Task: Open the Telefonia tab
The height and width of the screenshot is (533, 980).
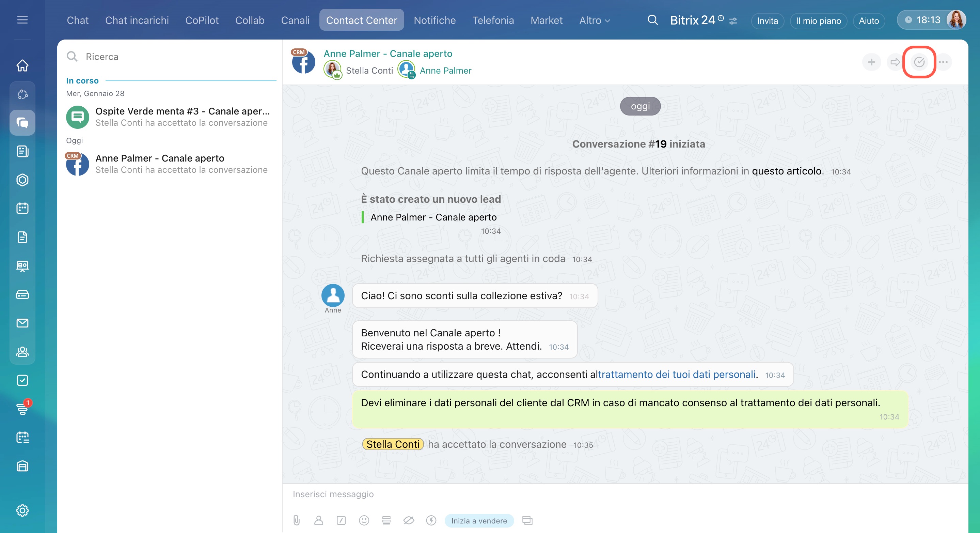Action: 493,20
